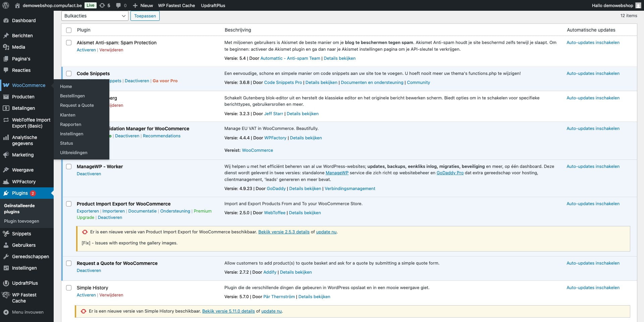Click the Analytische gegevens chart icon
This screenshot has height=322, width=644.
click(x=6, y=137)
